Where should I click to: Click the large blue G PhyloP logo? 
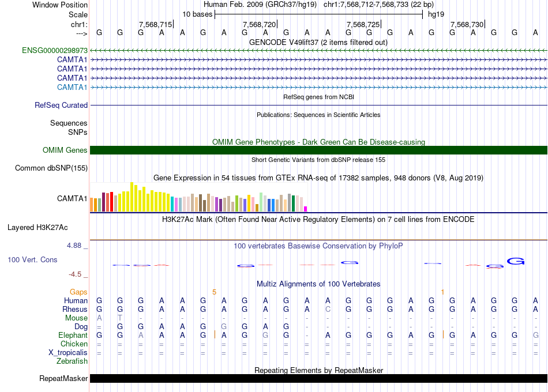point(515,261)
